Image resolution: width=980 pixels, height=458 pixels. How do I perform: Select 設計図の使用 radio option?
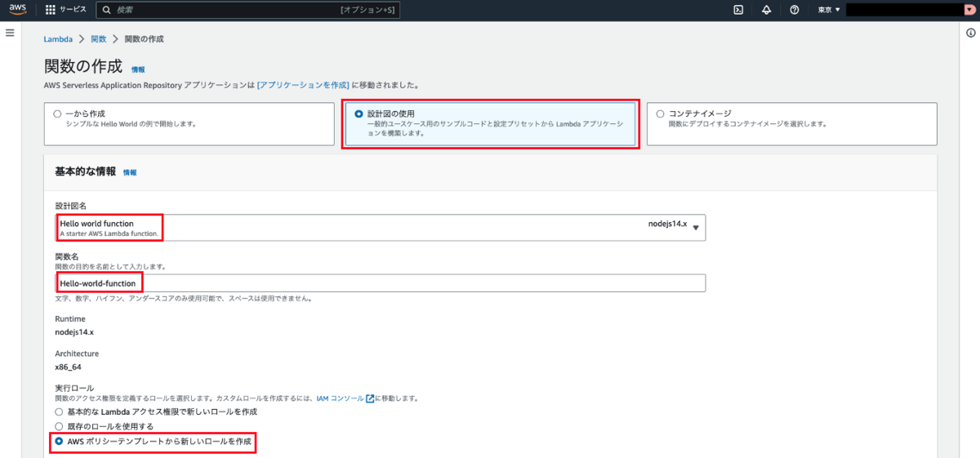[359, 113]
